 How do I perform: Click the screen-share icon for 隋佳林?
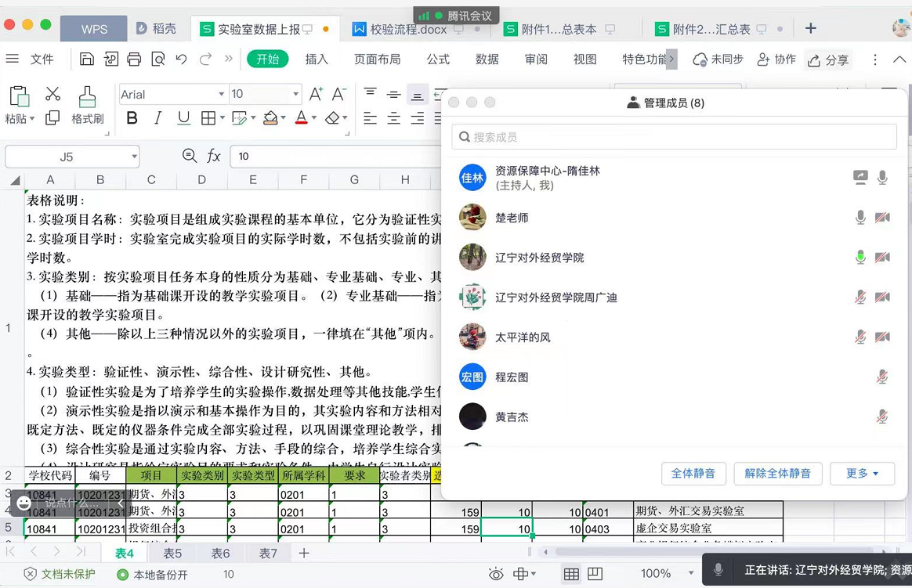860,177
